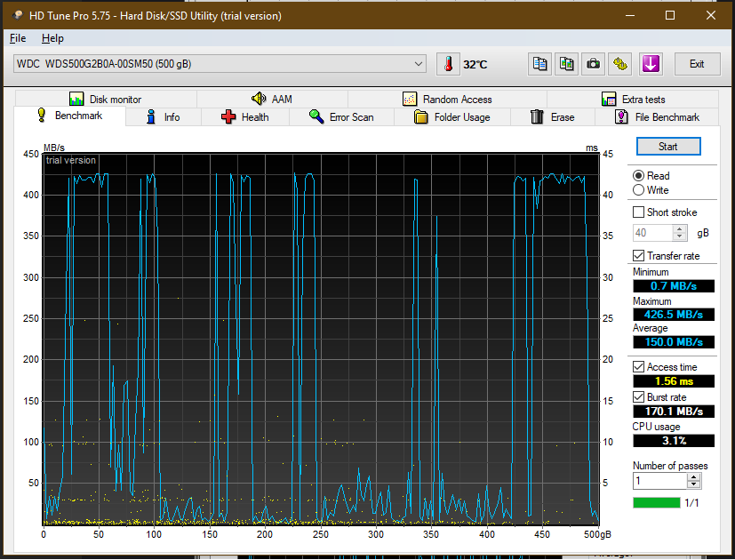Click the copy text to clipboard icon
735x560 pixels.
tap(539, 64)
